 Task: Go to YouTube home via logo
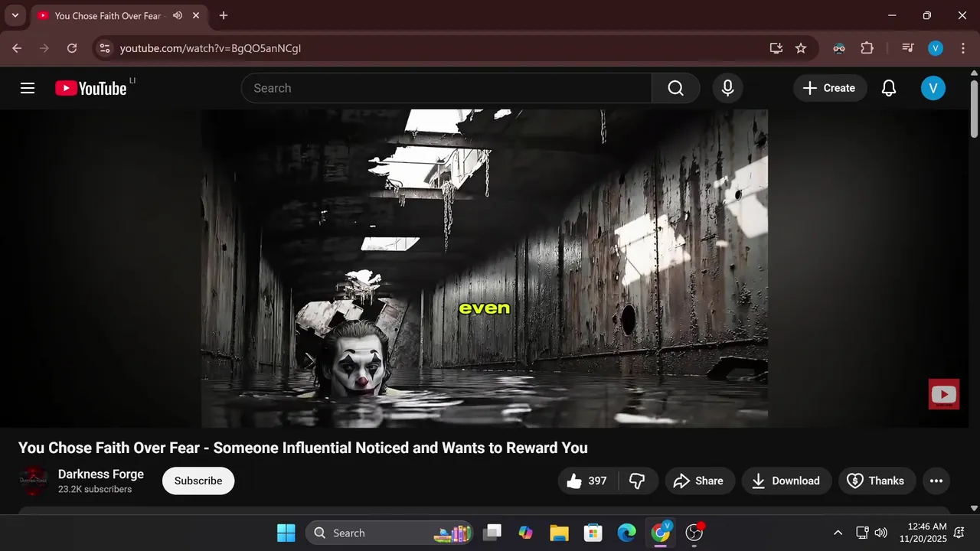click(x=90, y=88)
